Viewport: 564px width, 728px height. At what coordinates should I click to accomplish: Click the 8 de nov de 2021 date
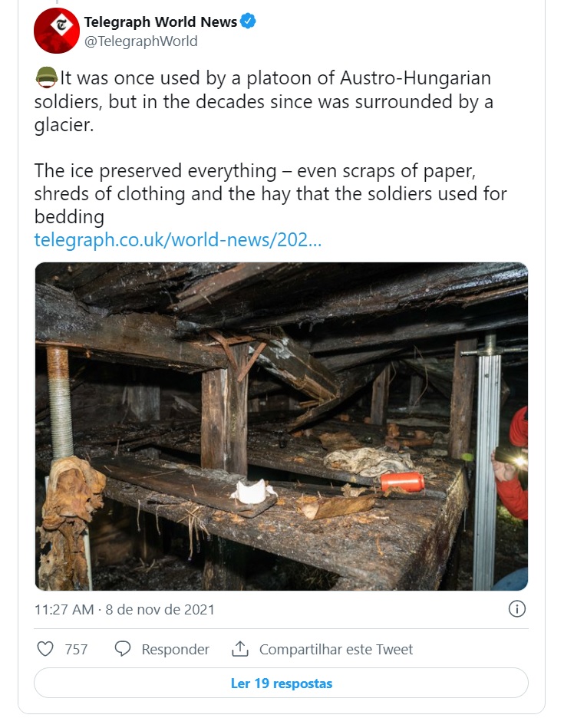pos(160,610)
